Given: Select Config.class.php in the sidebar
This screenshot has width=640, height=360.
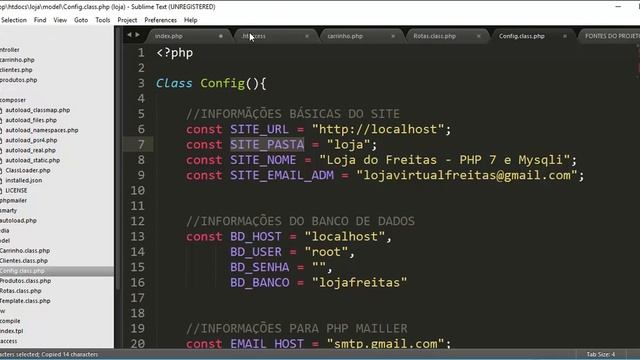Looking at the screenshot, I should (22, 271).
